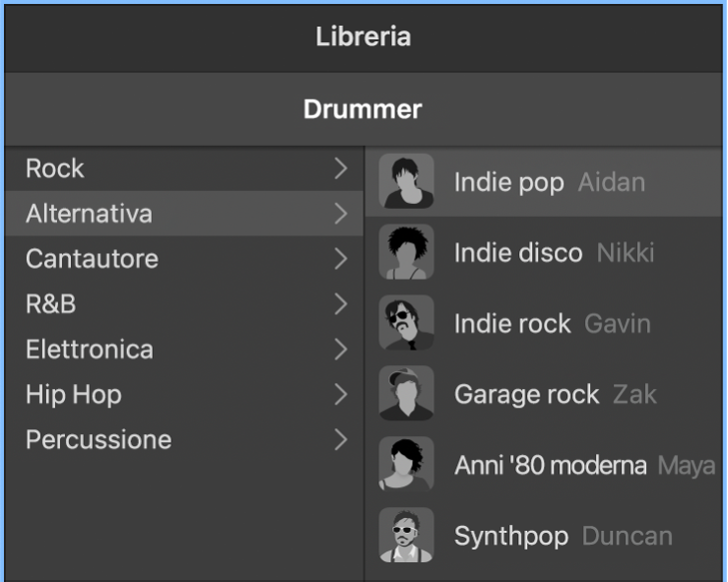Select the Alternativa genre
Image resolution: width=728 pixels, height=582 pixels.
(x=184, y=214)
